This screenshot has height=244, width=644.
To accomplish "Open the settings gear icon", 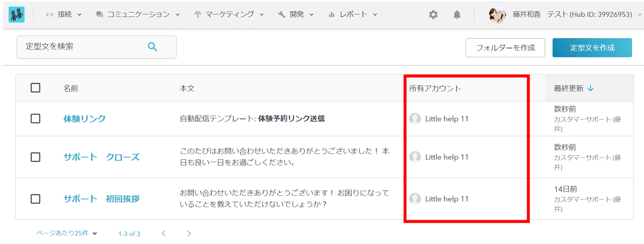I will [433, 15].
